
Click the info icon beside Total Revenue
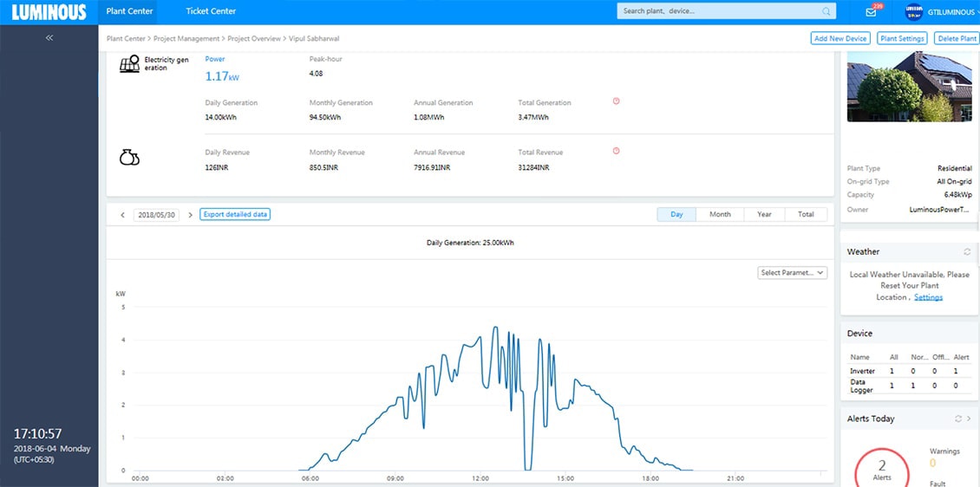(616, 151)
